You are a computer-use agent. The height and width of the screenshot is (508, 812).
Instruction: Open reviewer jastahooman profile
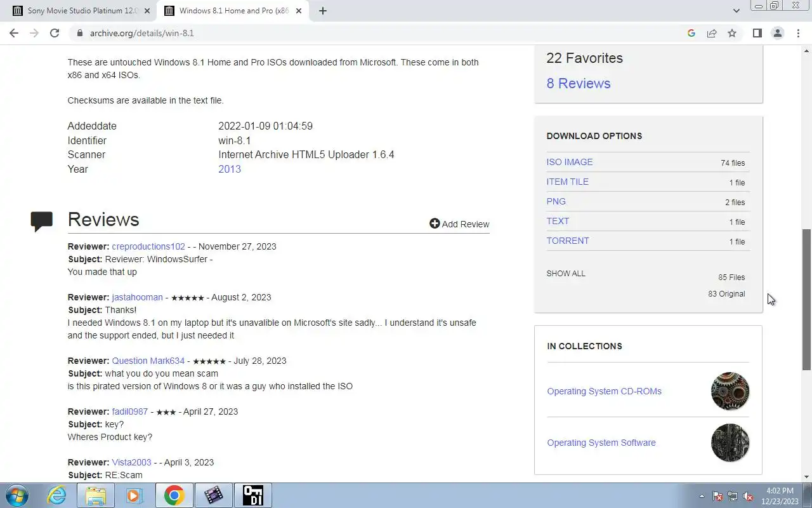click(137, 297)
